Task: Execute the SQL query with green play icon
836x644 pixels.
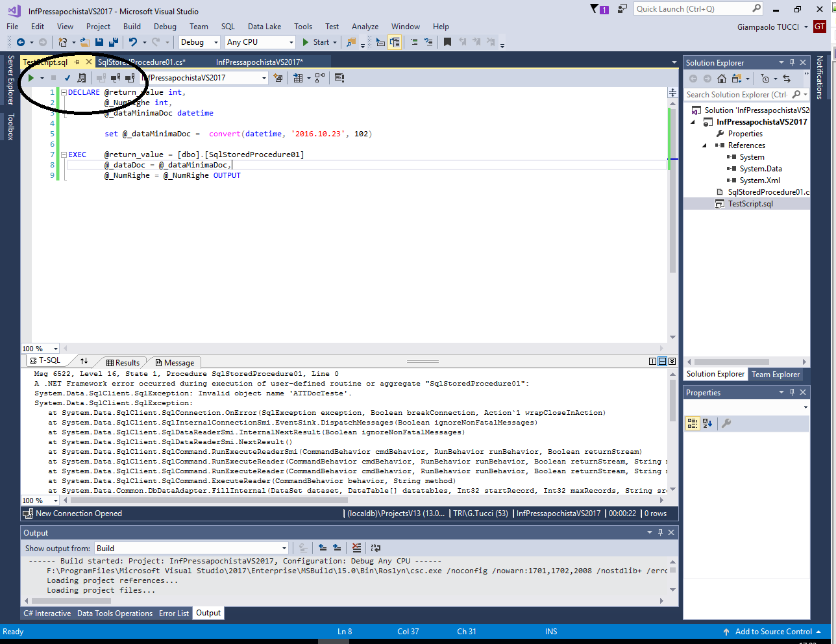Action: click(31, 78)
